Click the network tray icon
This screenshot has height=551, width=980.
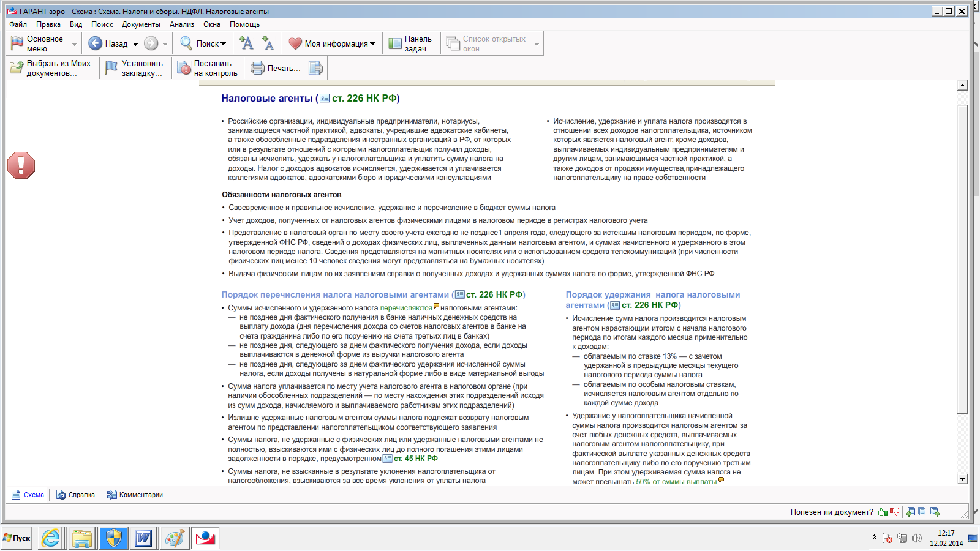point(902,539)
